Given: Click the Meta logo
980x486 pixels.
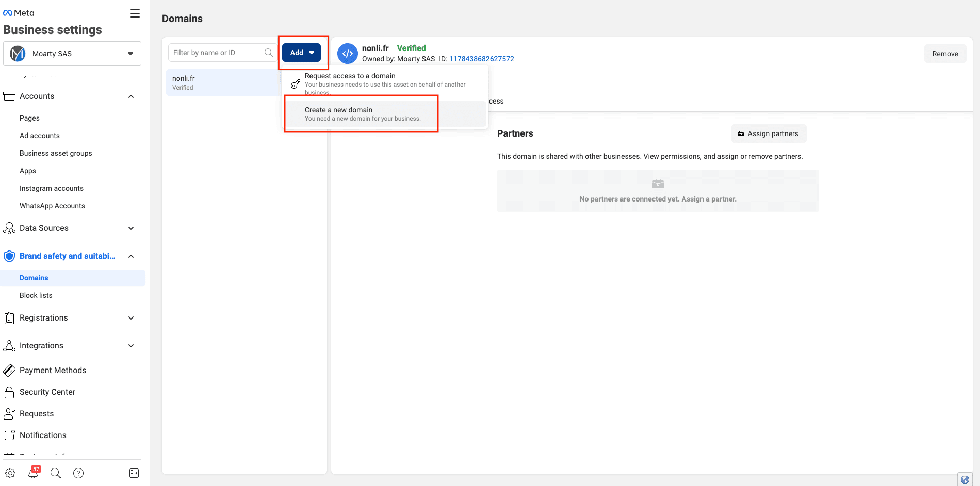Looking at the screenshot, I should [x=19, y=13].
